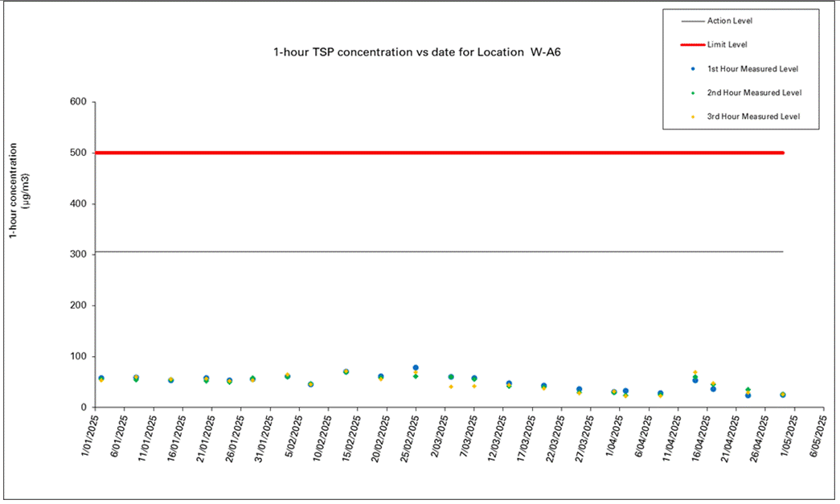Select the highest blue data point near 25/02/2025
Image resolution: width=840 pixels, height=504 pixels.
[x=416, y=367]
